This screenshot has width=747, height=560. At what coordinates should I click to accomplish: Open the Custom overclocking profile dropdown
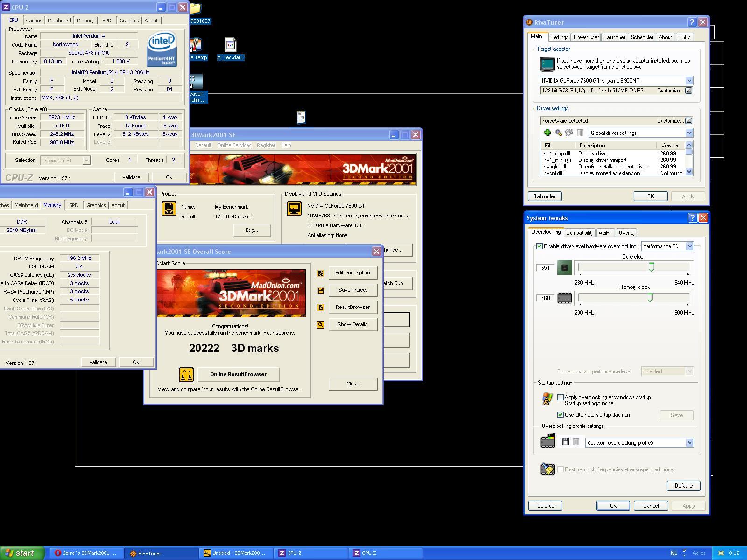[x=690, y=443]
